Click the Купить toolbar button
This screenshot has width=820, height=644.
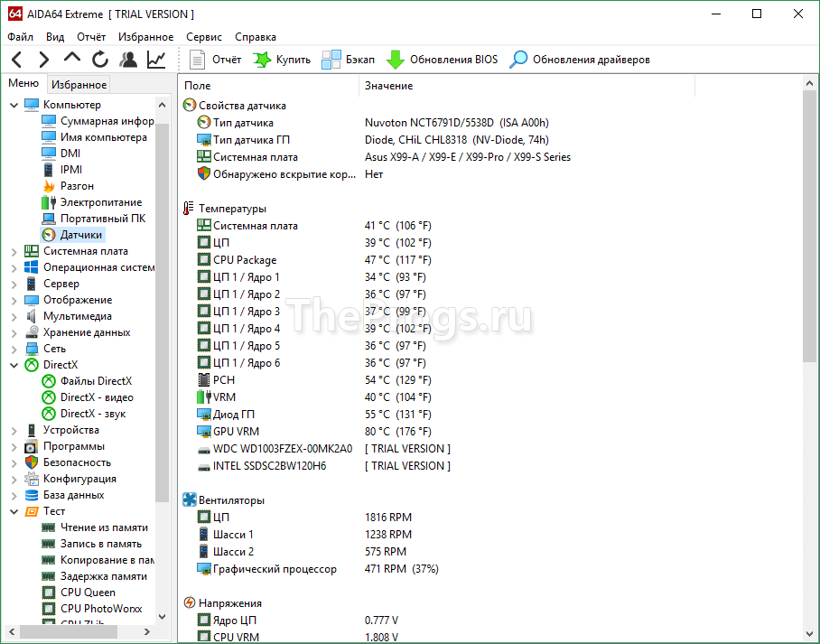[x=282, y=60]
